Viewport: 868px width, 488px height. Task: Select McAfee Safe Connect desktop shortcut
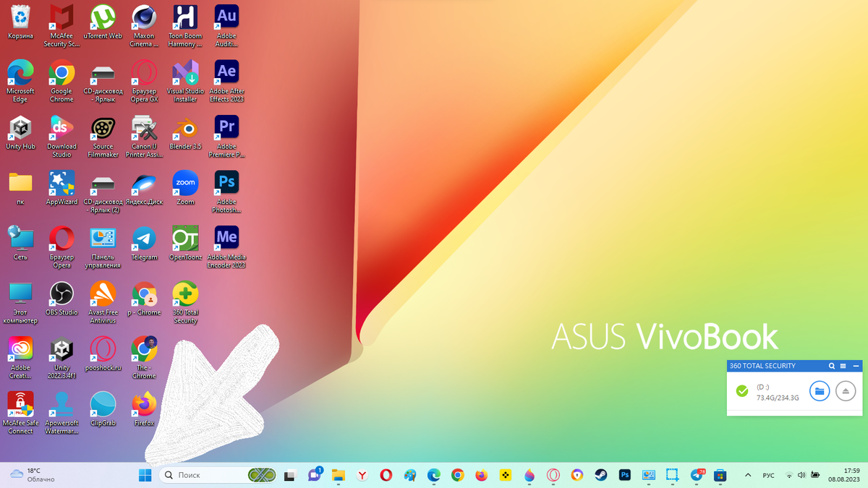pyautogui.click(x=20, y=413)
